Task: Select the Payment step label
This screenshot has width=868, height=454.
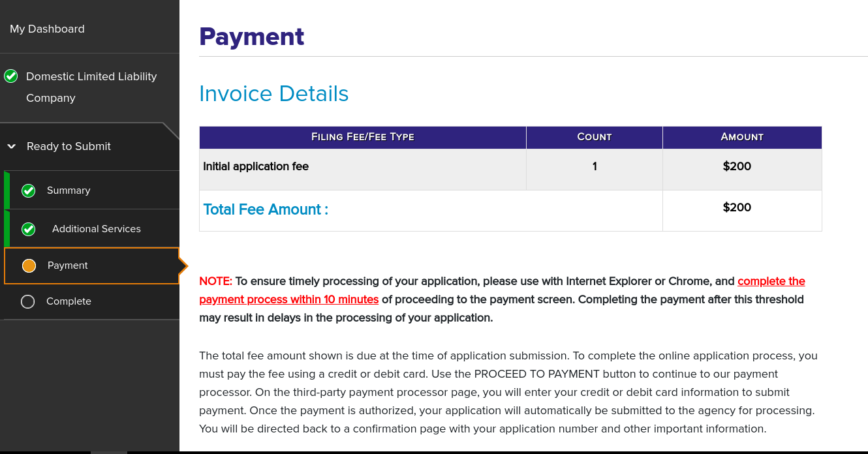Action: pyautogui.click(x=68, y=265)
